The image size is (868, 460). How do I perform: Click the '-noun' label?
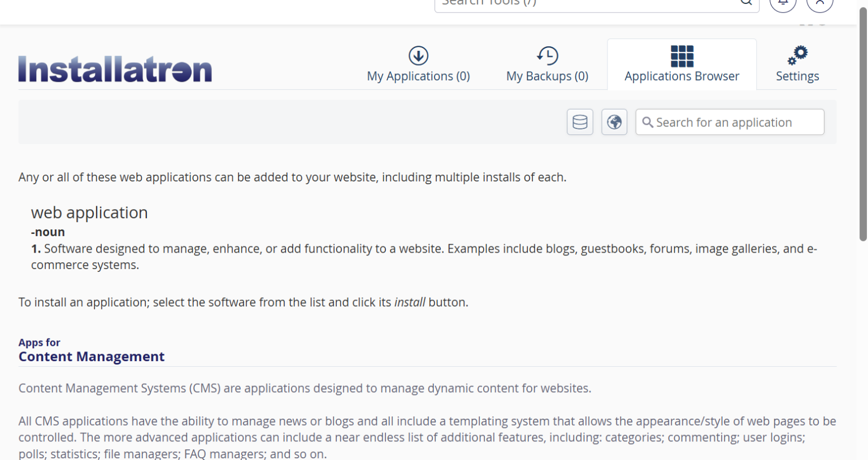(48, 232)
